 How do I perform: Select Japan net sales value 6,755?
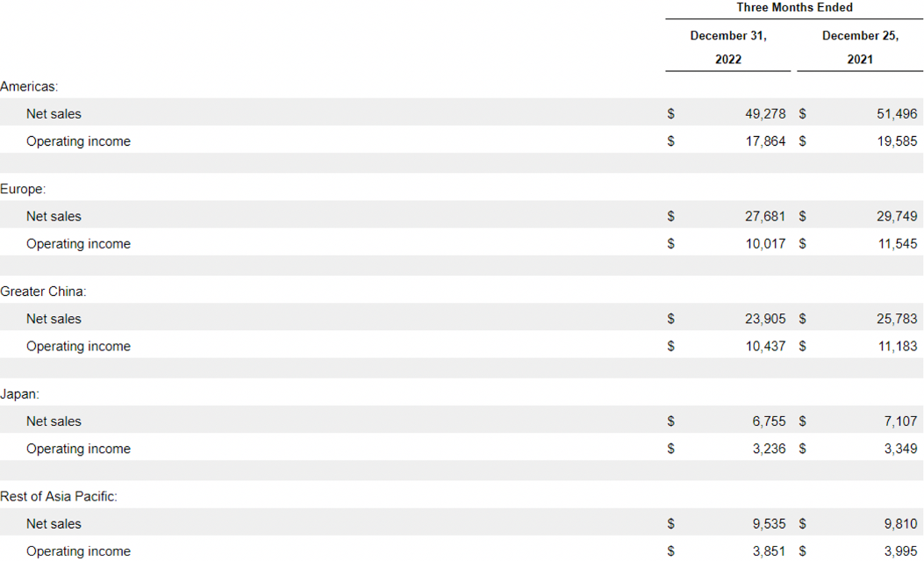click(x=769, y=422)
